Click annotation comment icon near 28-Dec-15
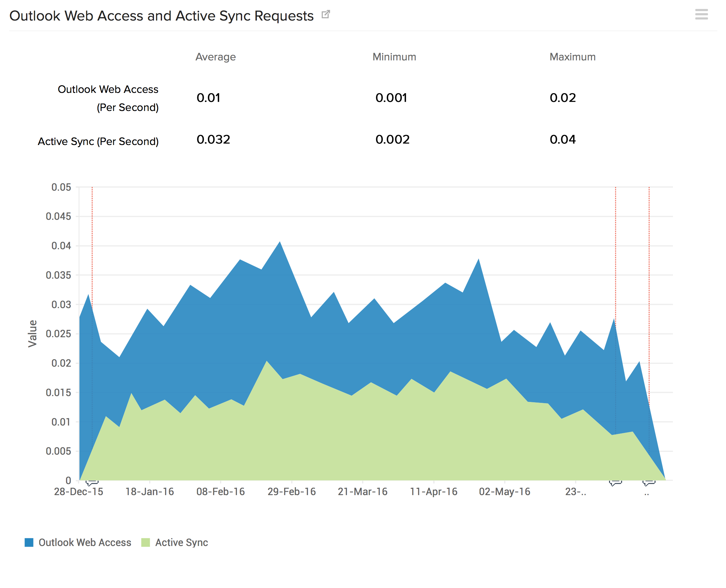This screenshot has width=726, height=588. [x=92, y=483]
